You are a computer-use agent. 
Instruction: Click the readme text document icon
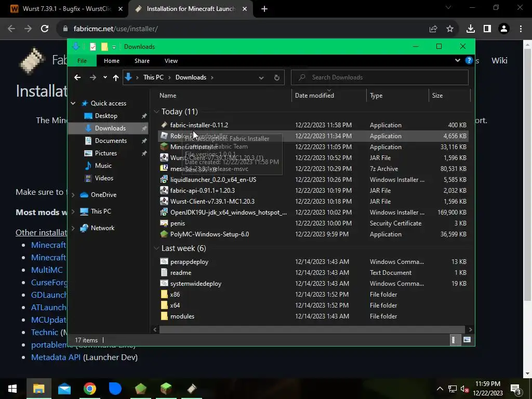click(x=164, y=272)
